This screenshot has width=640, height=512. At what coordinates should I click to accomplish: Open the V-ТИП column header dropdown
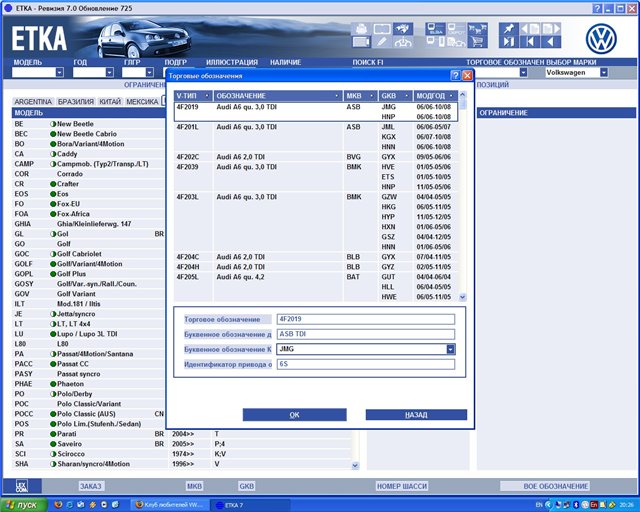point(207,96)
